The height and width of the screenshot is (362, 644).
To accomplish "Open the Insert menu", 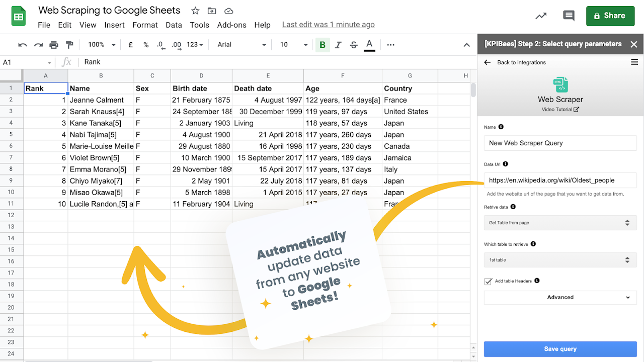I will point(115,25).
